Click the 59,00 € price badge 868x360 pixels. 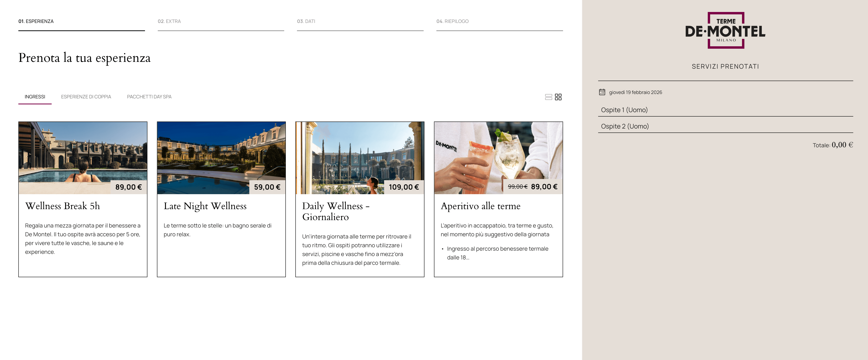267,187
